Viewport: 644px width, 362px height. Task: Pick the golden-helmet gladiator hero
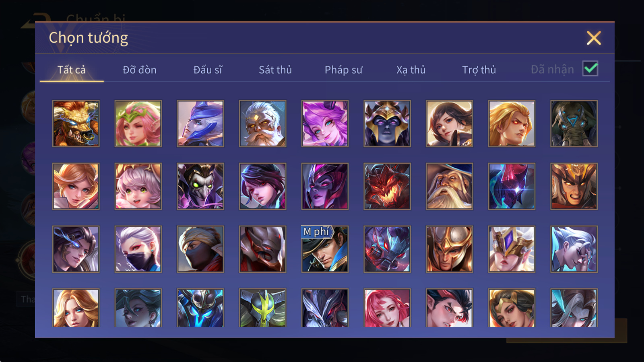pos(450,249)
